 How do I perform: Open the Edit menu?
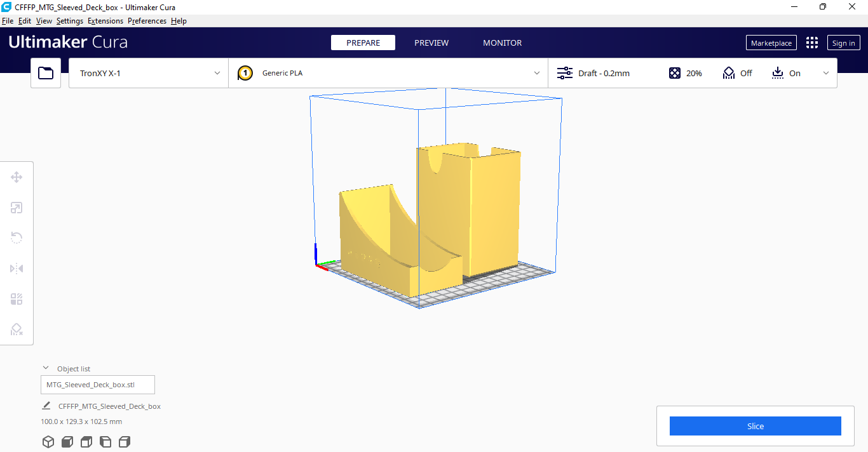coord(25,21)
